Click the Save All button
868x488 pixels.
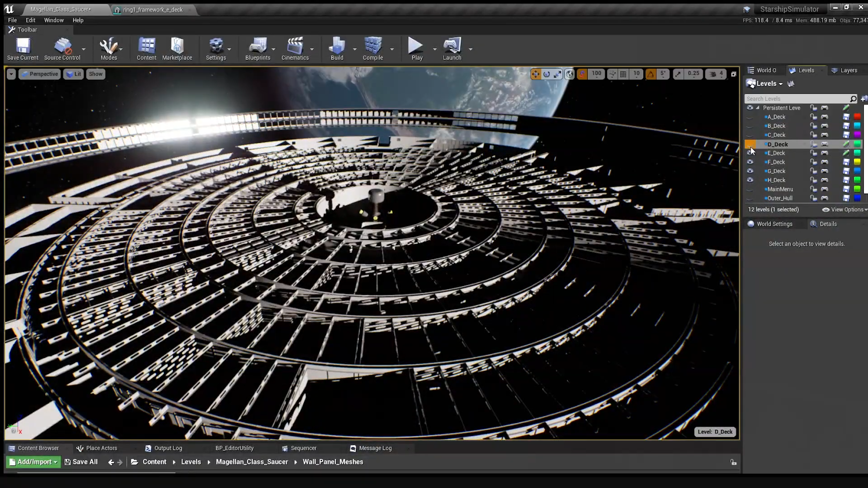click(81, 462)
